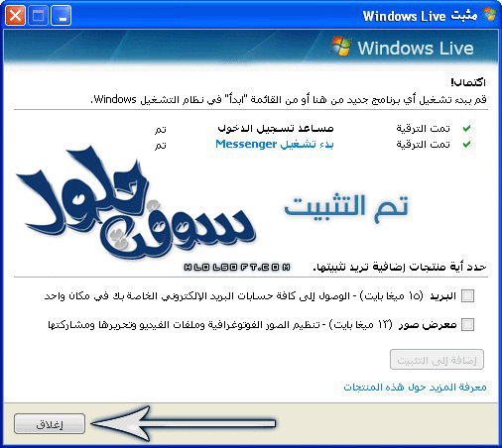Screen dimensions: 502x448
Task: Click the حلول سوفت watermark logo
Action: 136,205
